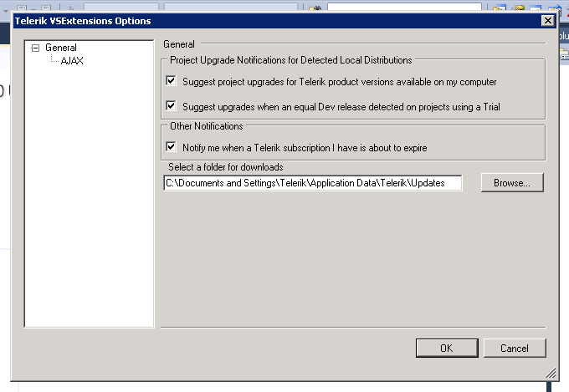569x392 pixels.
Task: Uncheck Suggest project upgrades for Telerik versions
Action: tap(171, 80)
